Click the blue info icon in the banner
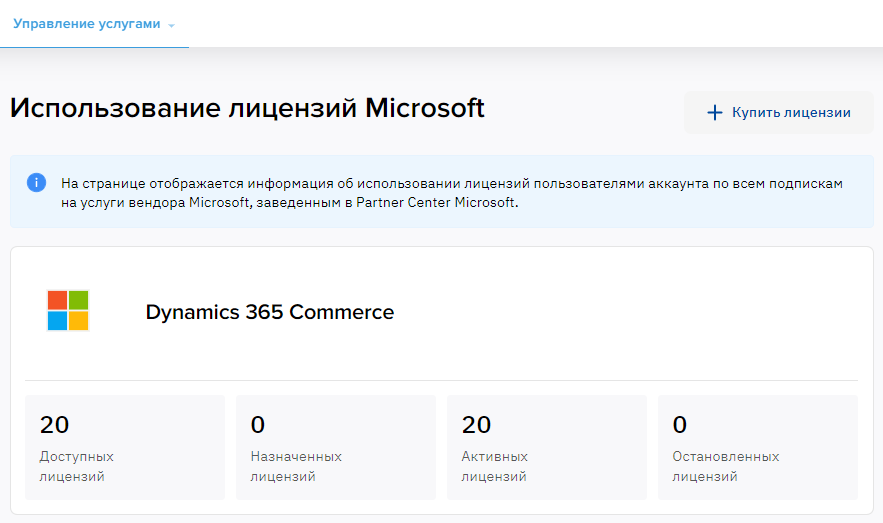Viewport: 883px width, 523px height. click(37, 182)
